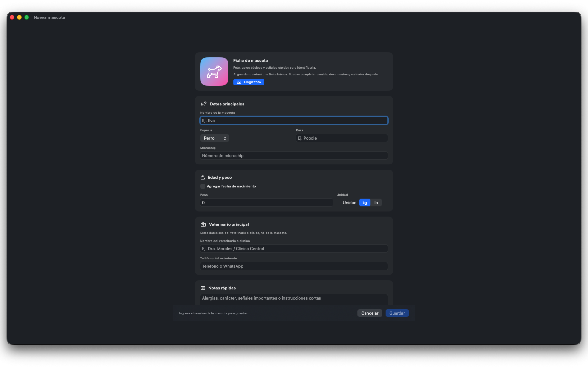
Task: Close the Nueva mascota window
Action: tap(12, 17)
